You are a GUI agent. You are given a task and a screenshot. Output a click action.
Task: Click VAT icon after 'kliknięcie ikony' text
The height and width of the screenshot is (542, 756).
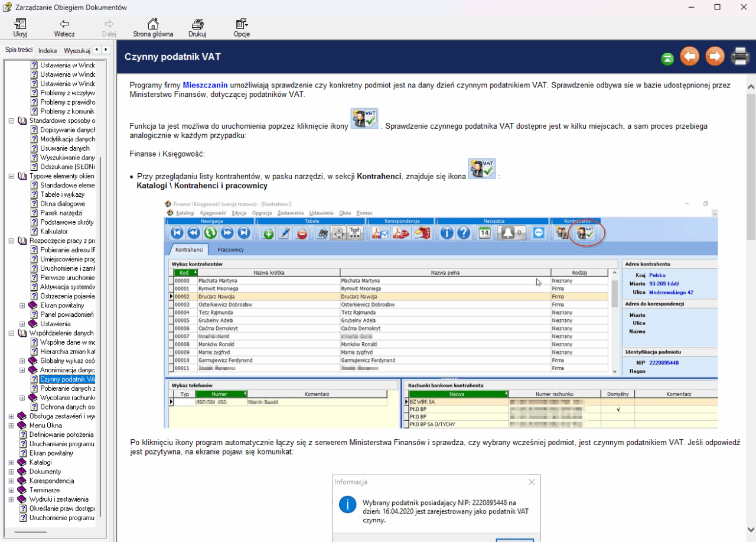(x=364, y=118)
